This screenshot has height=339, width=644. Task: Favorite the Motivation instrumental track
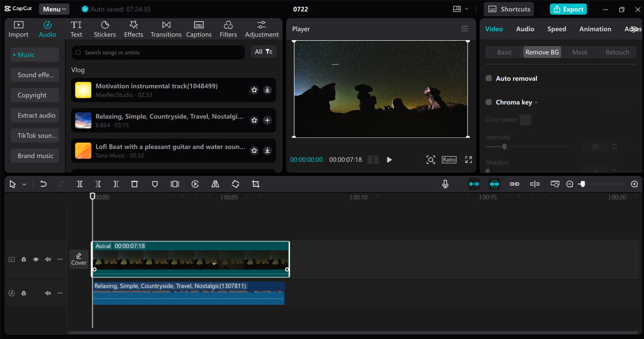(x=254, y=90)
